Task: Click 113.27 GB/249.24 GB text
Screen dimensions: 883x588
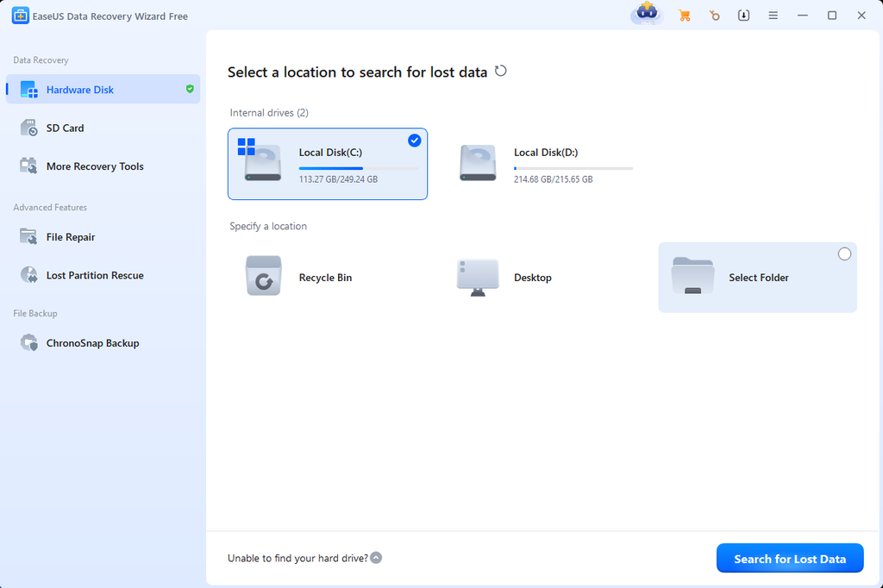Action: click(x=338, y=179)
